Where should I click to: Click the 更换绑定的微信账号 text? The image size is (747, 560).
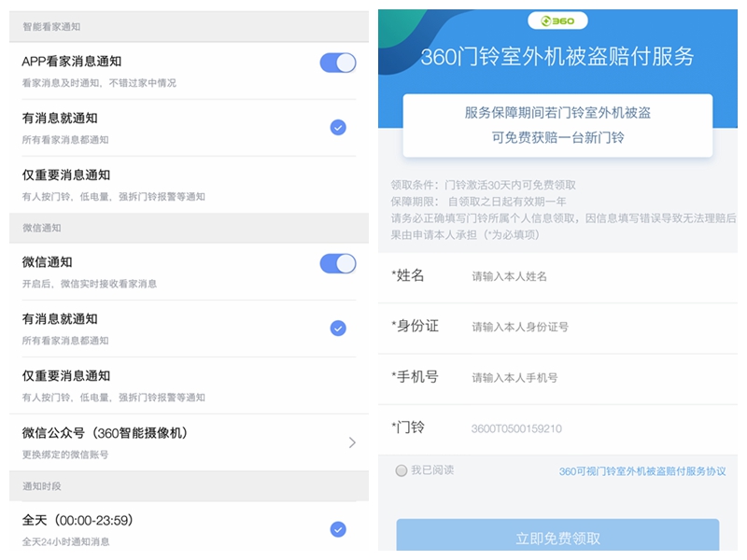[x=65, y=455]
